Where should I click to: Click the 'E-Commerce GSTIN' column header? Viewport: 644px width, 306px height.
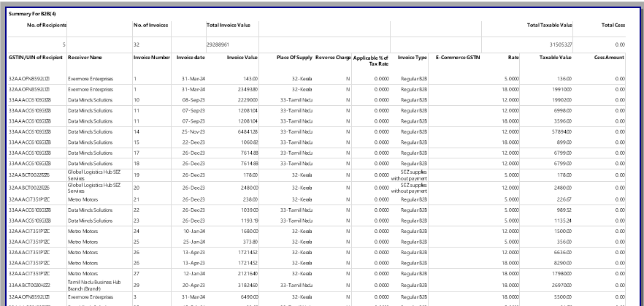coord(456,57)
